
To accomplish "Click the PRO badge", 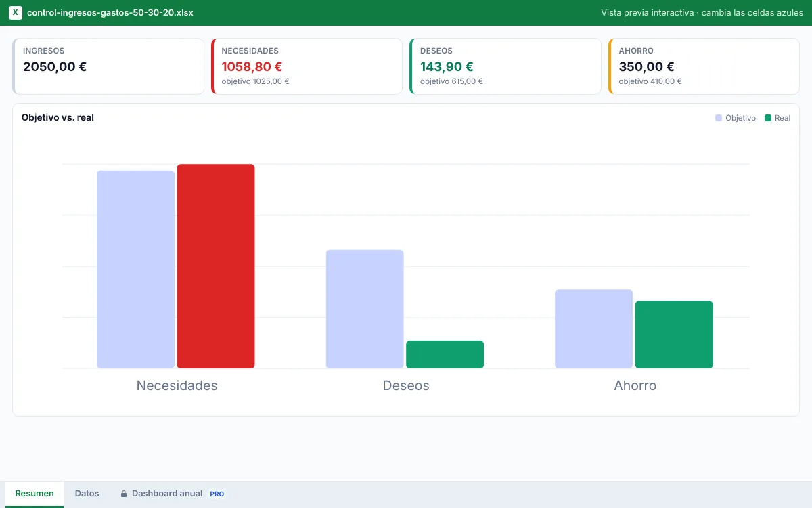I will tap(217, 494).
